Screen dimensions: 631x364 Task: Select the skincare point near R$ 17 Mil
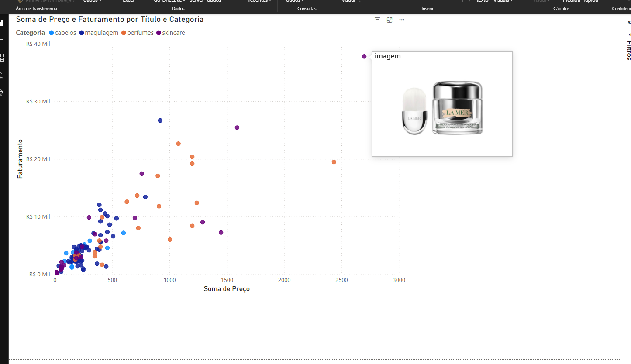coord(142,174)
